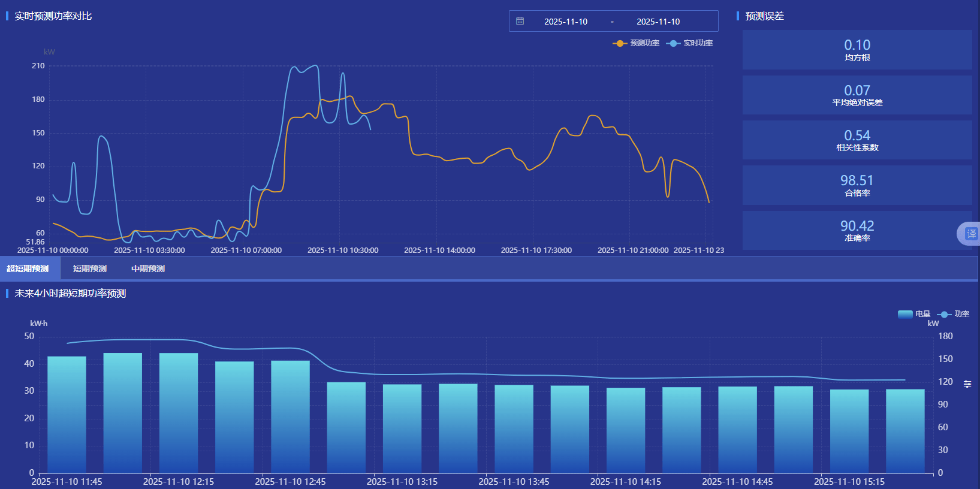The height and width of the screenshot is (489, 980).
Task: Open the slider settings icon beside lower chart
Action: click(x=967, y=384)
